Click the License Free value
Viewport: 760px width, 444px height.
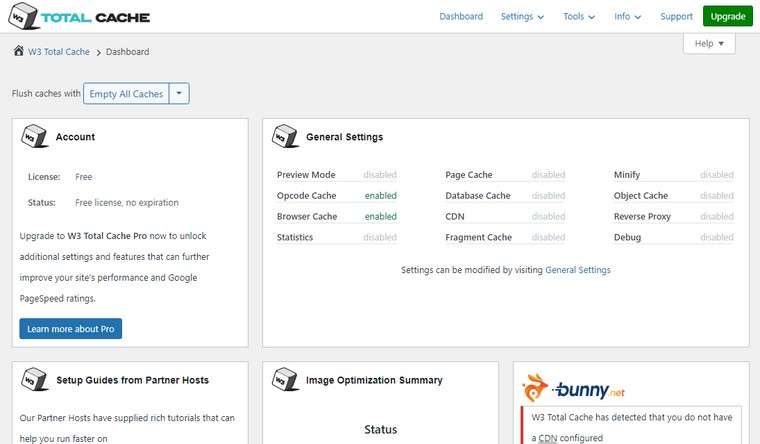tap(83, 177)
